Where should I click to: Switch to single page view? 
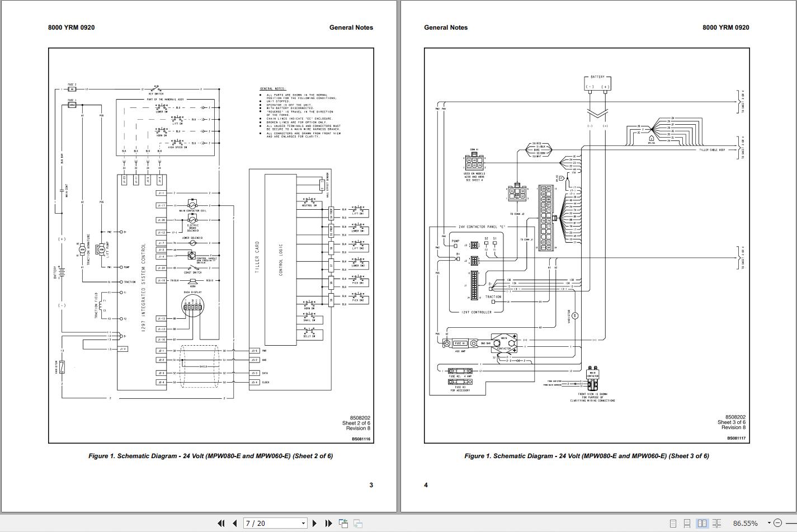pos(673,524)
